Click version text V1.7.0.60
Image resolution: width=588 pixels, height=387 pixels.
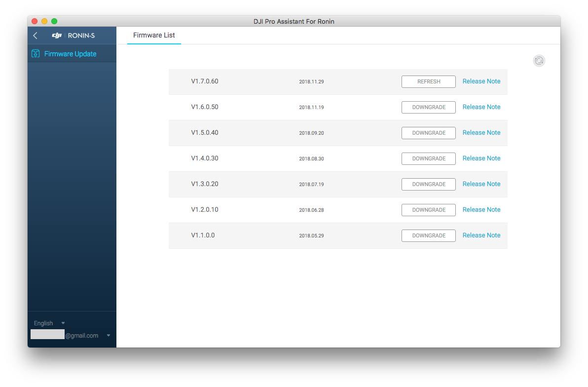(x=205, y=81)
